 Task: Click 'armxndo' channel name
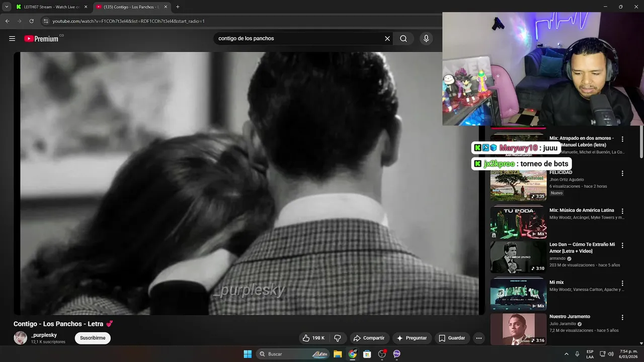pyautogui.click(x=557, y=258)
